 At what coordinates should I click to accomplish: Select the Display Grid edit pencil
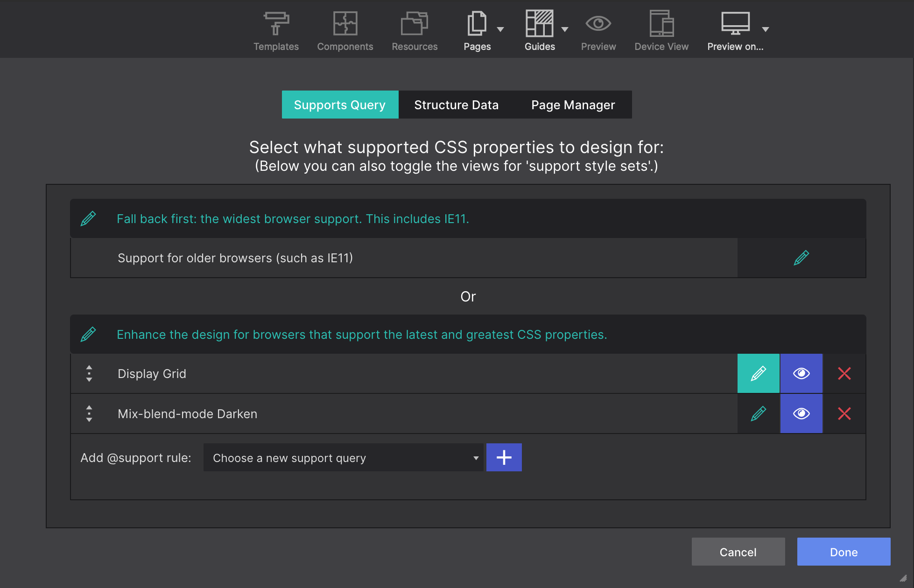[759, 373]
